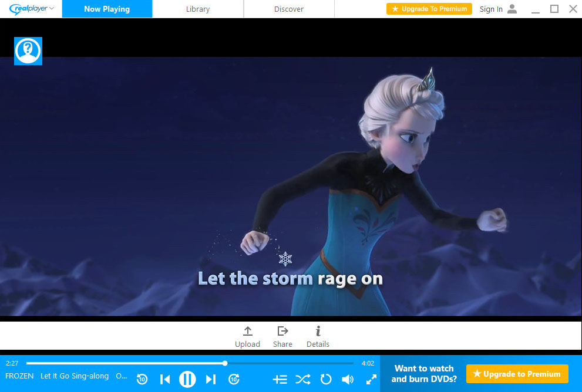Enter full screen mode
The height and width of the screenshot is (392, 582).
click(371, 379)
